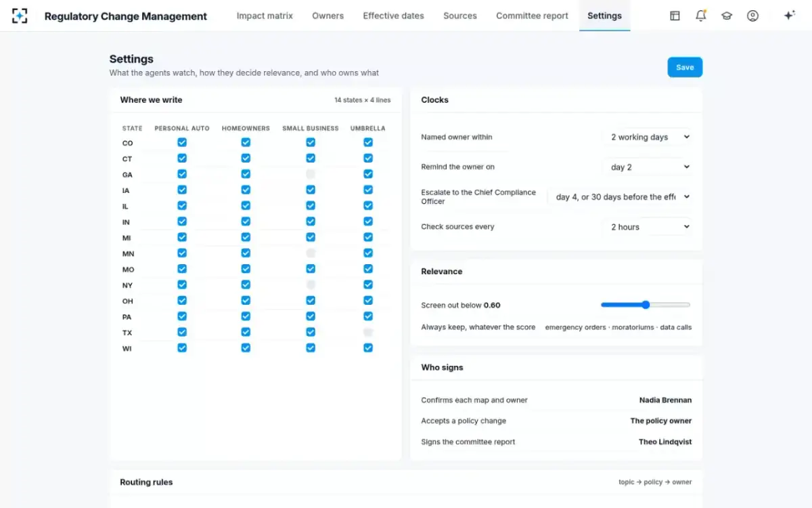Switch to Impact matrix tab

pos(265,16)
